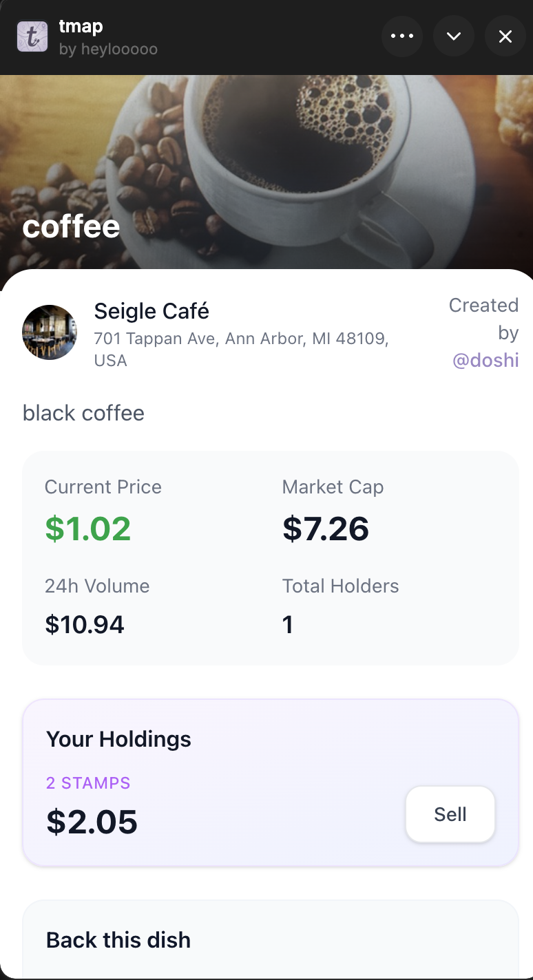Click the Current Price value $1.02
The width and height of the screenshot is (533, 980).
(x=88, y=529)
